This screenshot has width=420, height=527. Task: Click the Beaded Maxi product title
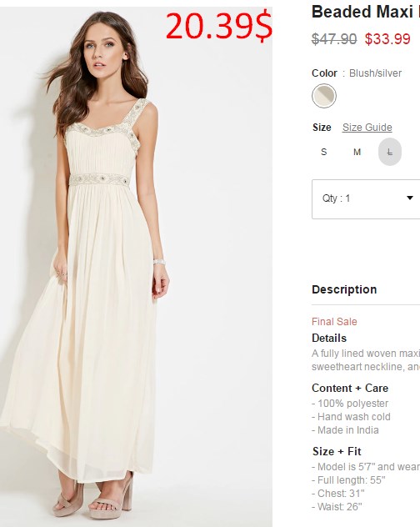click(x=366, y=12)
